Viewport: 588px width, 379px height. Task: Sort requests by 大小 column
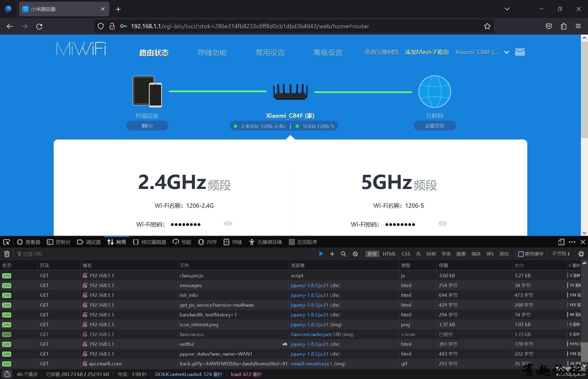tap(539, 265)
